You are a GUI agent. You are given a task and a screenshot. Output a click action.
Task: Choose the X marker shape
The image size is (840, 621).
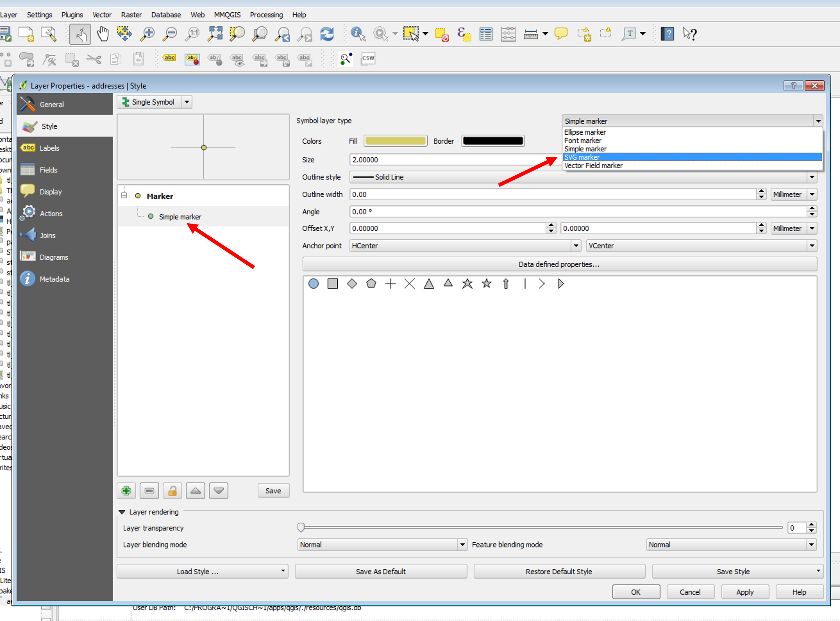coord(410,284)
